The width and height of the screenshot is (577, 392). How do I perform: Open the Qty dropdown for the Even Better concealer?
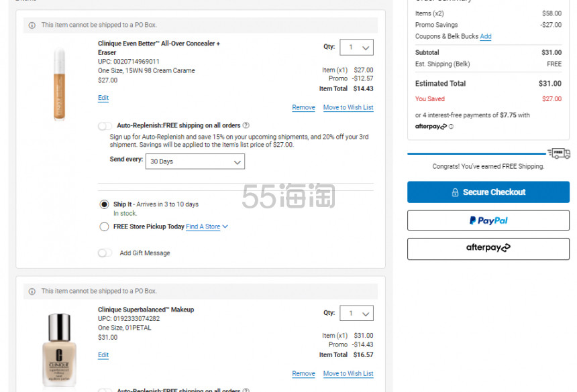click(x=356, y=48)
